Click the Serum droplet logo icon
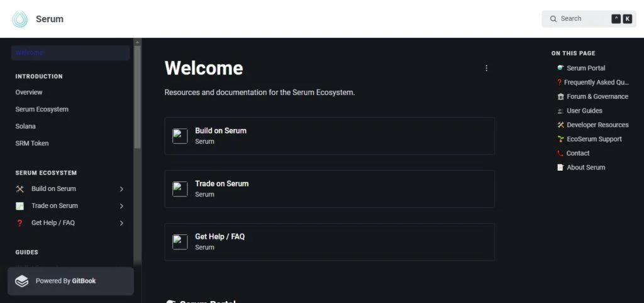 20,19
